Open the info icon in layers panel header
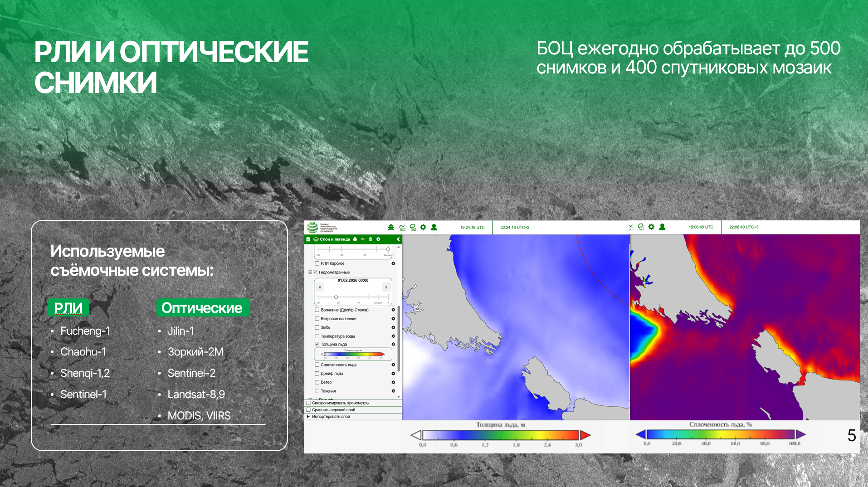The height and width of the screenshot is (487, 868). click(x=378, y=239)
